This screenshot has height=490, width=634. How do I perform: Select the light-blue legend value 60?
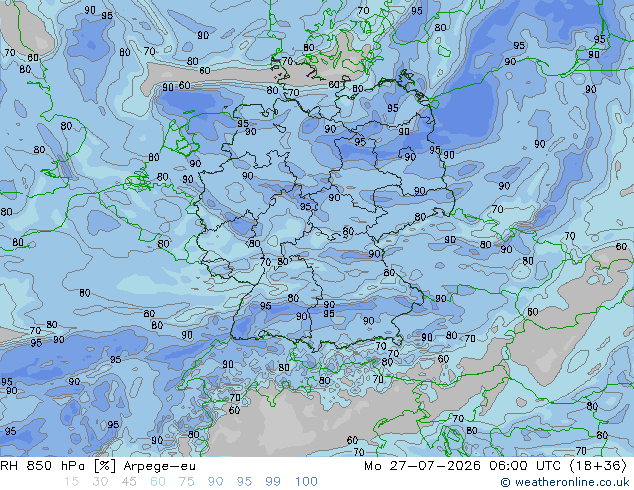(158, 482)
